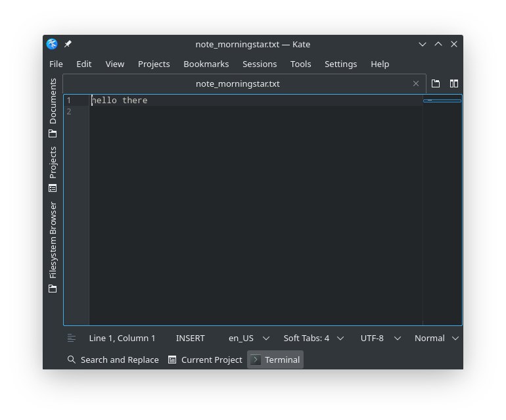Open the Settings menu

(340, 64)
